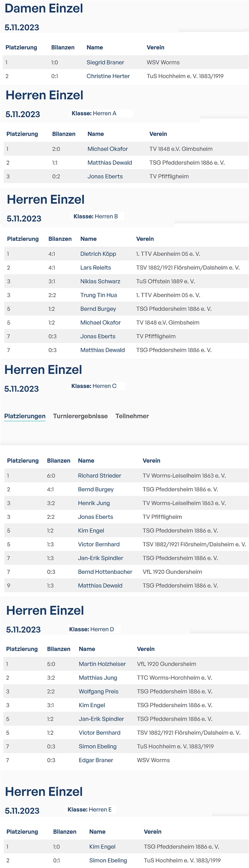The height and width of the screenshot is (868, 249).
Task: Click the name Wolfgang Preis
Action: (98, 691)
